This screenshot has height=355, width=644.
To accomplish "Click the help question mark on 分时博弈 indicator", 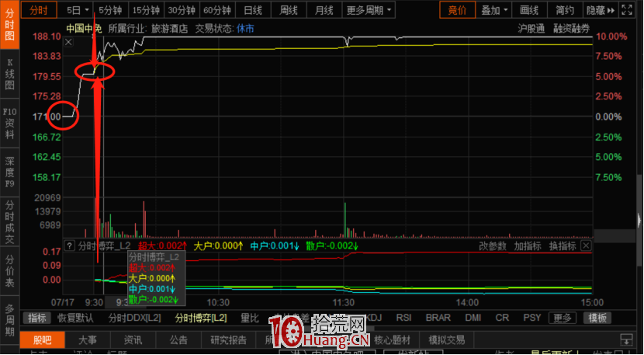I will (68, 245).
